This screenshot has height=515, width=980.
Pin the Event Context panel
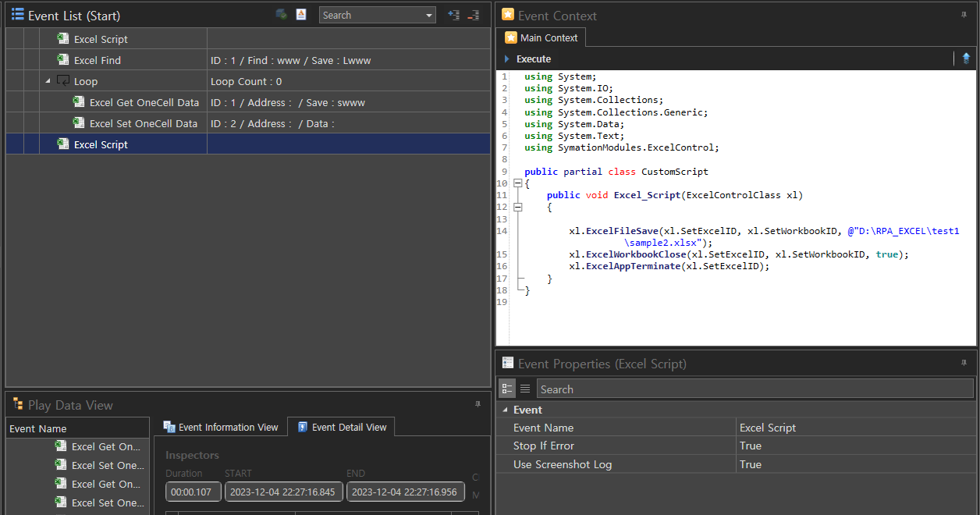tap(963, 15)
